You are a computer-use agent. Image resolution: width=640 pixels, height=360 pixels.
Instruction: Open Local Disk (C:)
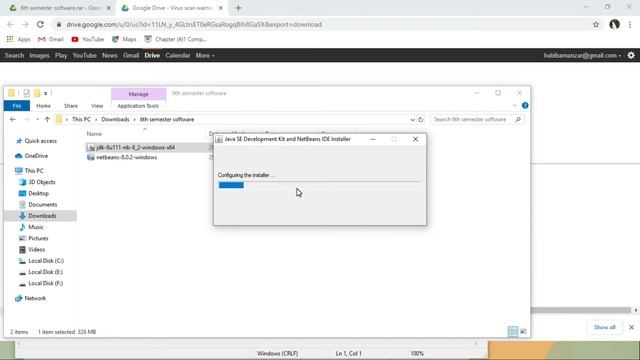(x=46, y=261)
